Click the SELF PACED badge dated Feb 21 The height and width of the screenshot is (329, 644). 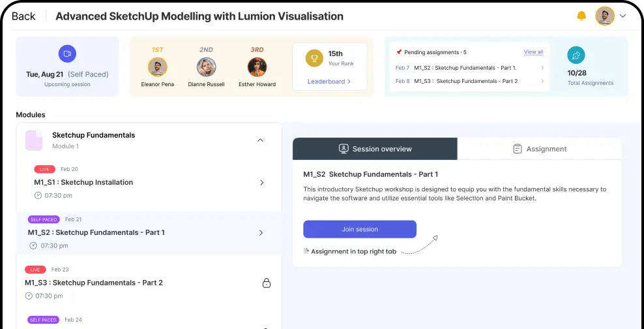[x=44, y=219]
